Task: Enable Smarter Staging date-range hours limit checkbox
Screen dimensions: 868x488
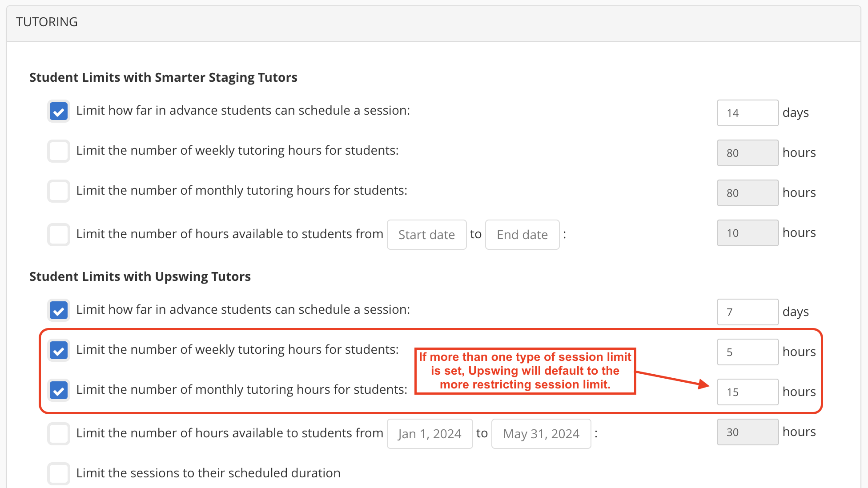Action: tap(59, 235)
